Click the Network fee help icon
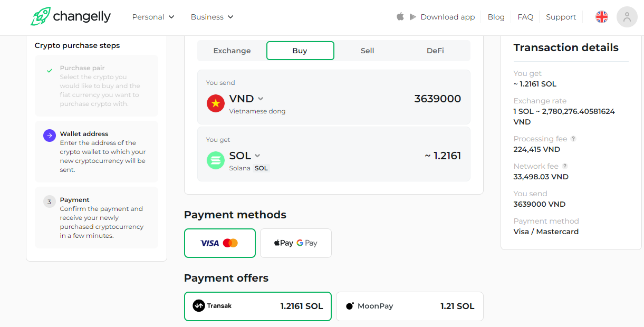644x327 pixels. pos(565,166)
